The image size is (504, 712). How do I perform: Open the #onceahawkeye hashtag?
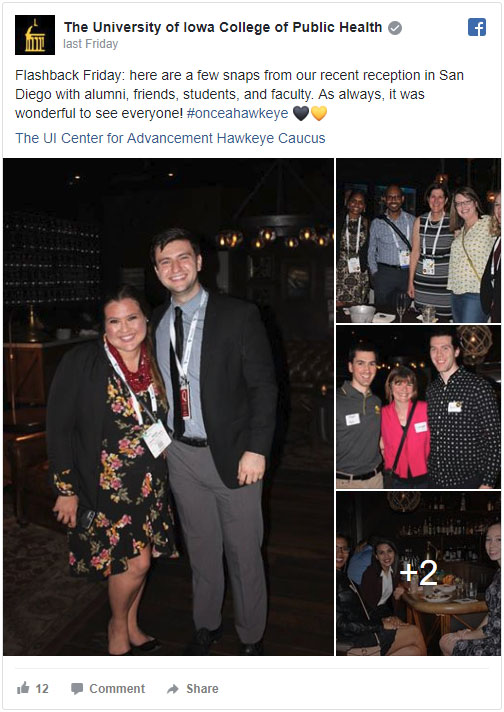coord(237,113)
